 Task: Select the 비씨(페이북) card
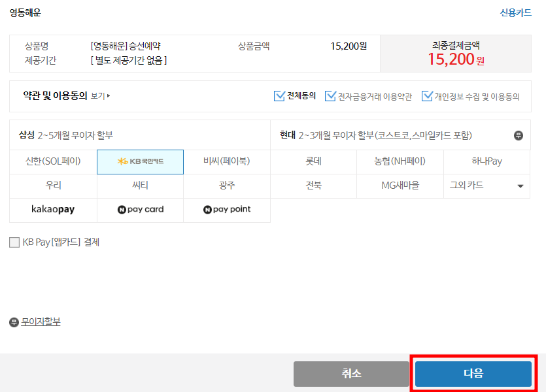coord(227,162)
